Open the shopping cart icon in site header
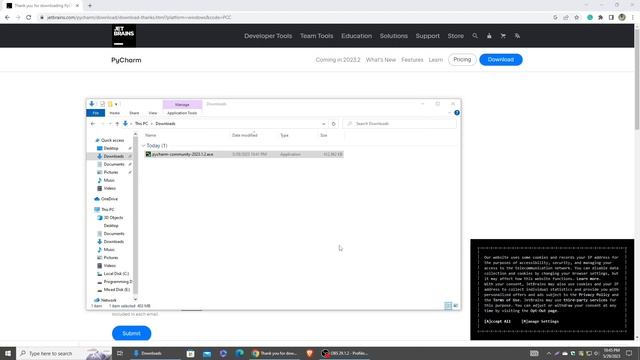640x360 pixels. [503, 36]
